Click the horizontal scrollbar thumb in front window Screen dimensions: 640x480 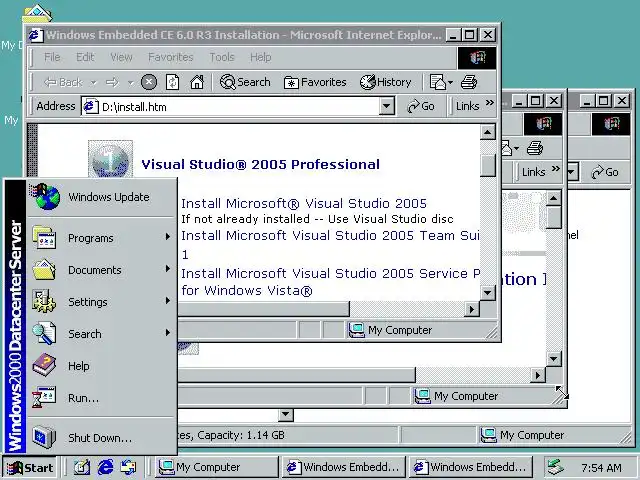[x=263, y=309]
